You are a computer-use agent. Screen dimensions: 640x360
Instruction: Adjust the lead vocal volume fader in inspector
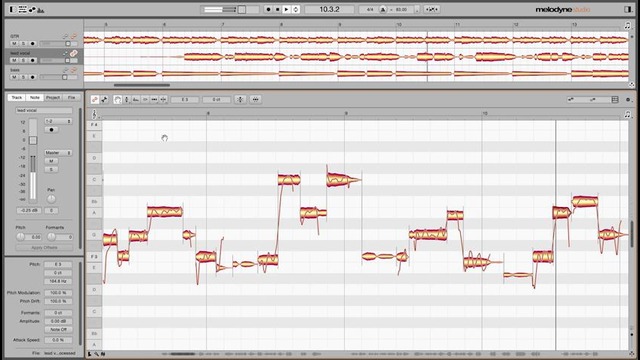pyautogui.click(x=33, y=140)
